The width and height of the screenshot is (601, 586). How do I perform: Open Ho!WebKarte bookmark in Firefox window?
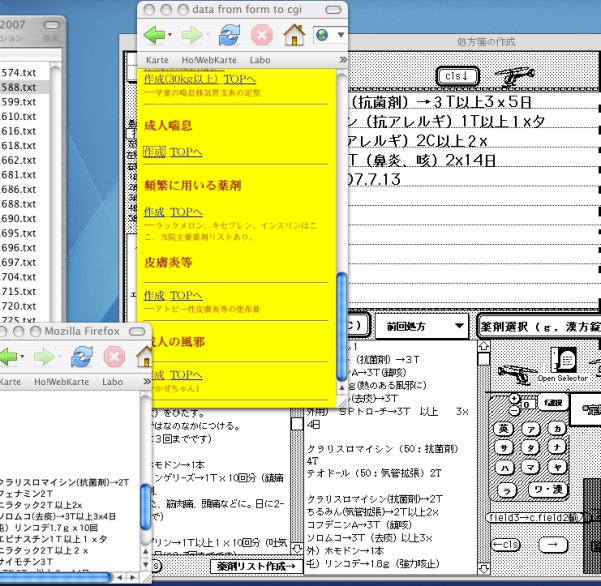(x=61, y=382)
